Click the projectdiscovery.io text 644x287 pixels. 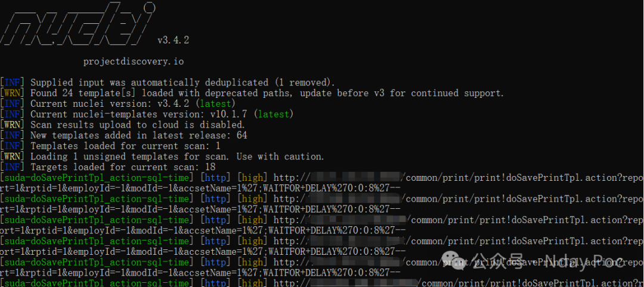(134, 61)
